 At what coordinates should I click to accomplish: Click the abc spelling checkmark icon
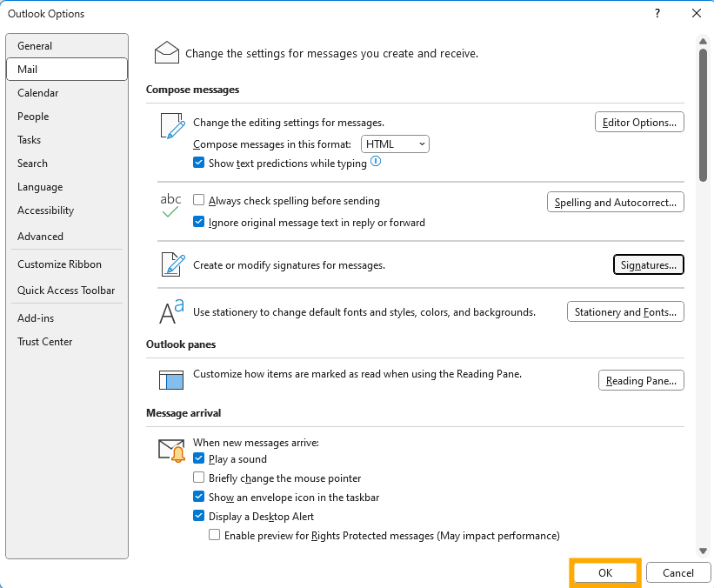click(x=170, y=205)
